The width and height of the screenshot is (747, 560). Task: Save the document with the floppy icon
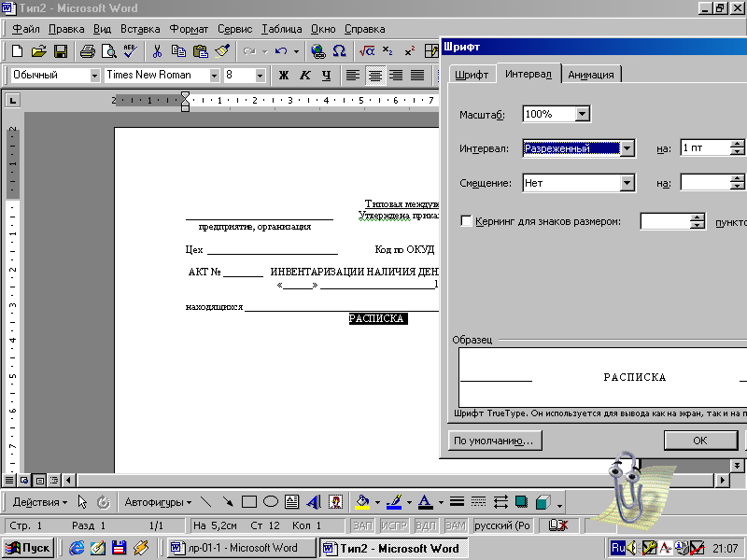pos(61,51)
